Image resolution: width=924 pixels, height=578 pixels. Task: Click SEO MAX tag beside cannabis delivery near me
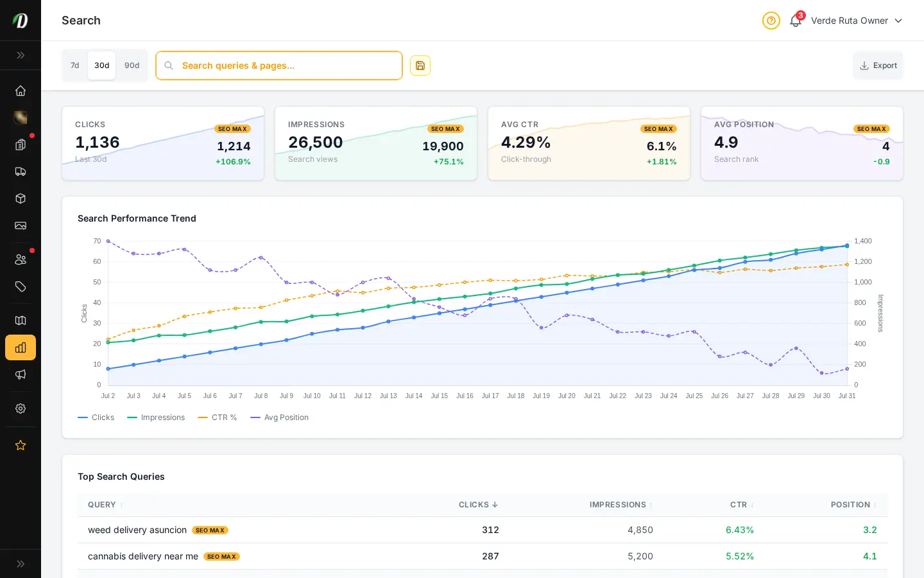click(x=221, y=557)
